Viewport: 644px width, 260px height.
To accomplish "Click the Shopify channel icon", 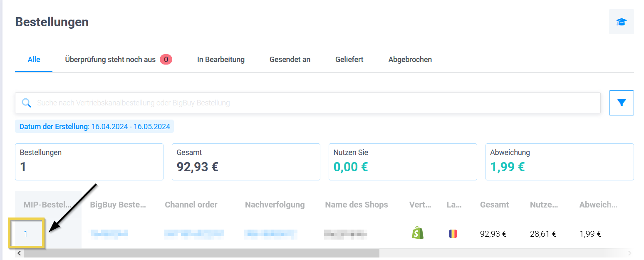I will 417,233.
